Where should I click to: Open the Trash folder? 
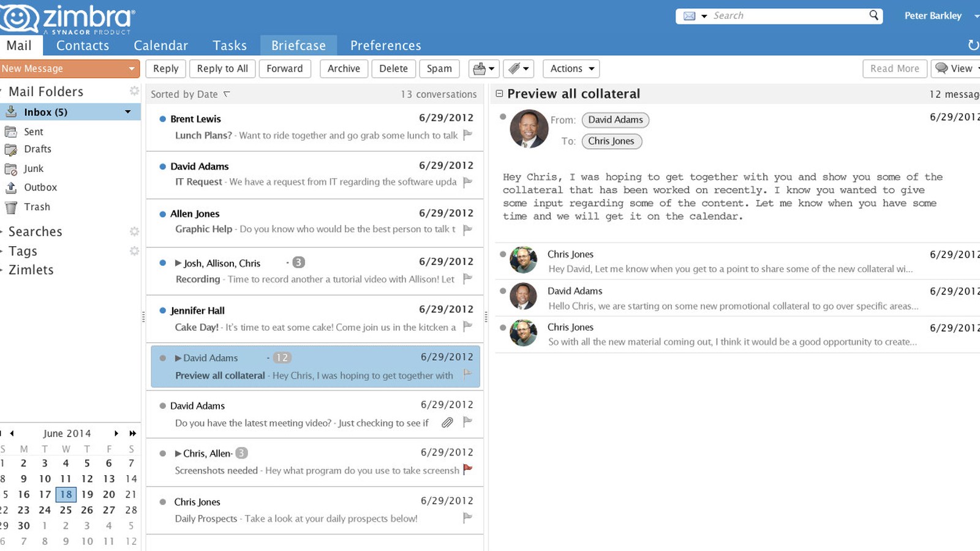(x=37, y=207)
